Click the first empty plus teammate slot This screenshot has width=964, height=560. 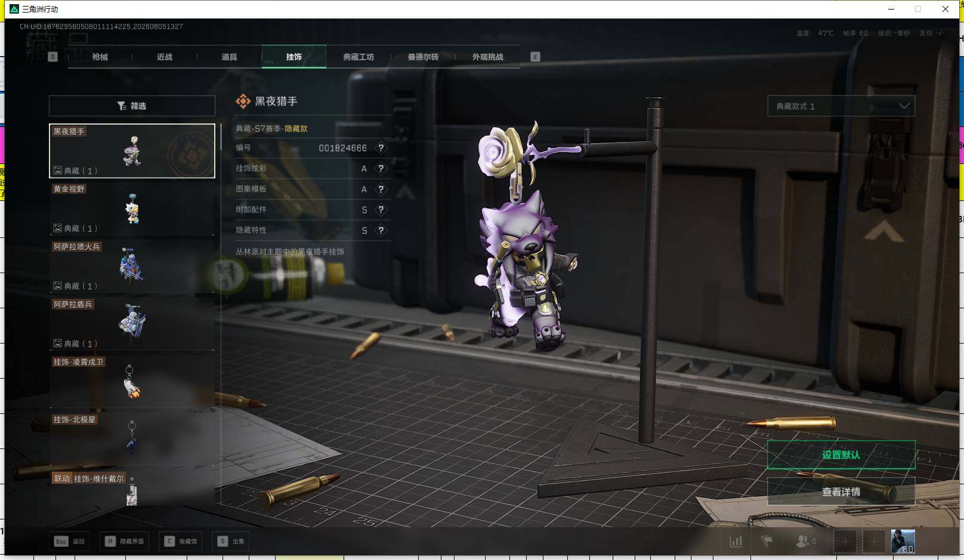(845, 542)
